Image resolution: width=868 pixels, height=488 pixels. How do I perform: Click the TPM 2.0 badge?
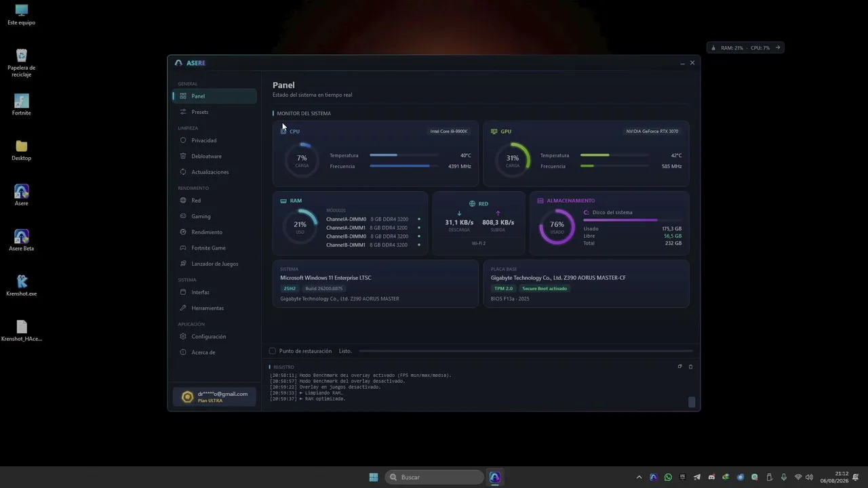[x=503, y=288]
